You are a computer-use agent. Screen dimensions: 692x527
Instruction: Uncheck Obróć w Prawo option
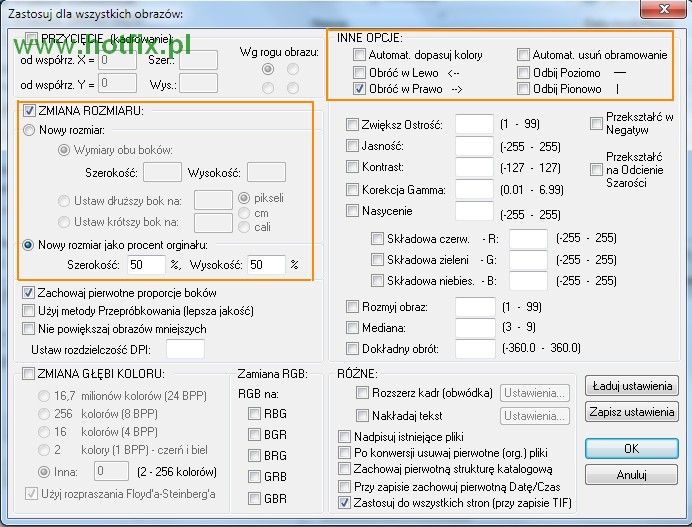pos(360,89)
